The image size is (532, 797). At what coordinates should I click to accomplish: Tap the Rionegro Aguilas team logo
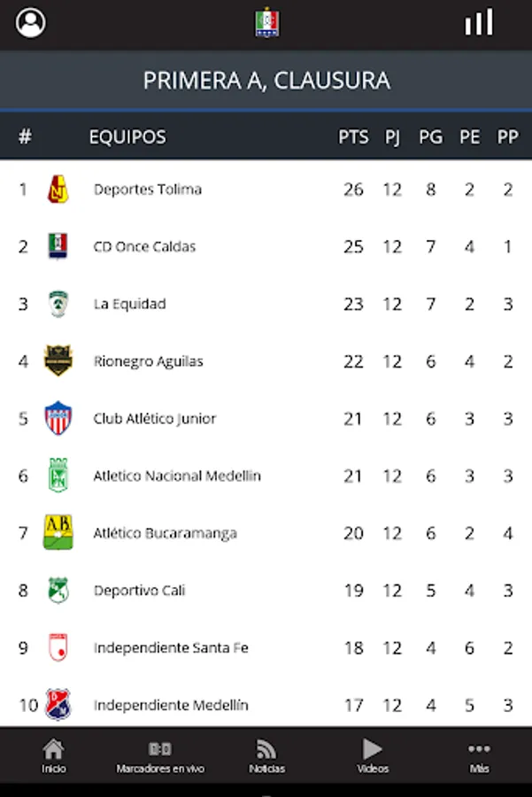click(x=58, y=361)
